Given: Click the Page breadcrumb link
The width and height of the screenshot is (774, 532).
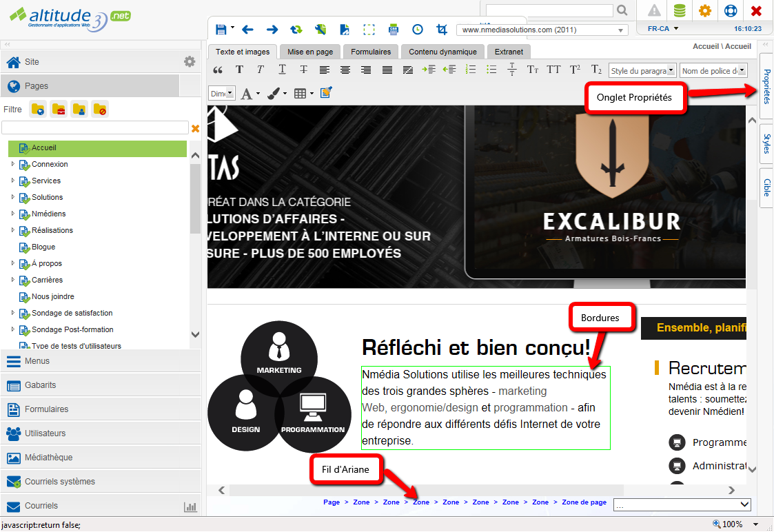Looking at the screenshot, I should tap(332, 502).
